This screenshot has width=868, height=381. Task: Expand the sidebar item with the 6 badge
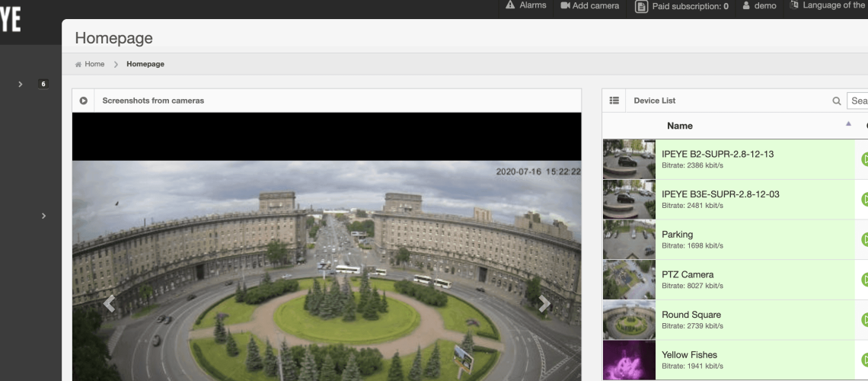point(21,84)
